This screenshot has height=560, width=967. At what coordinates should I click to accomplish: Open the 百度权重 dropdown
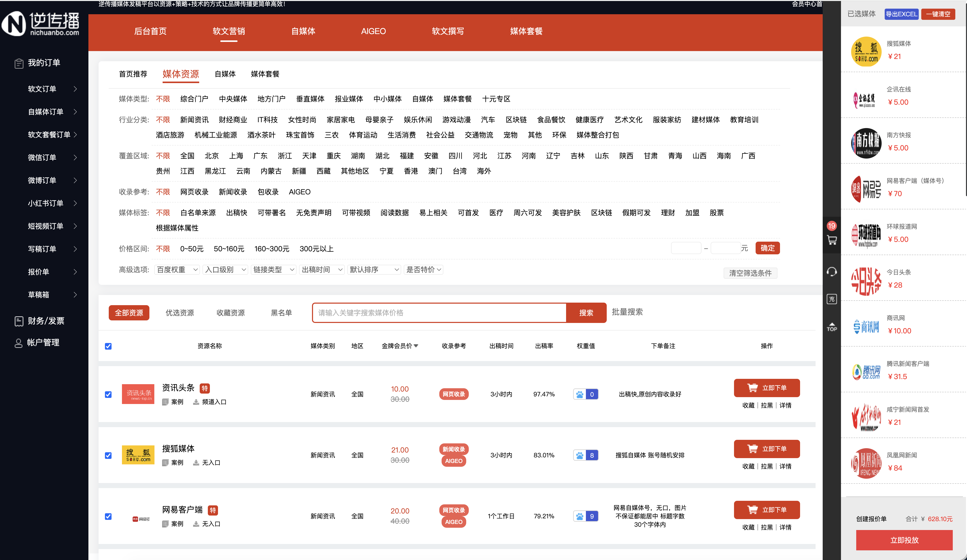(x=177, y=270)
